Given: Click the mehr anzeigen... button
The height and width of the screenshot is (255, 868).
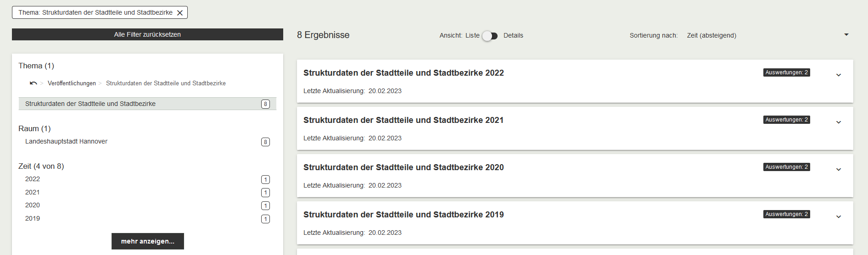Looking at the screenshot, I should [x=147, y=241].
